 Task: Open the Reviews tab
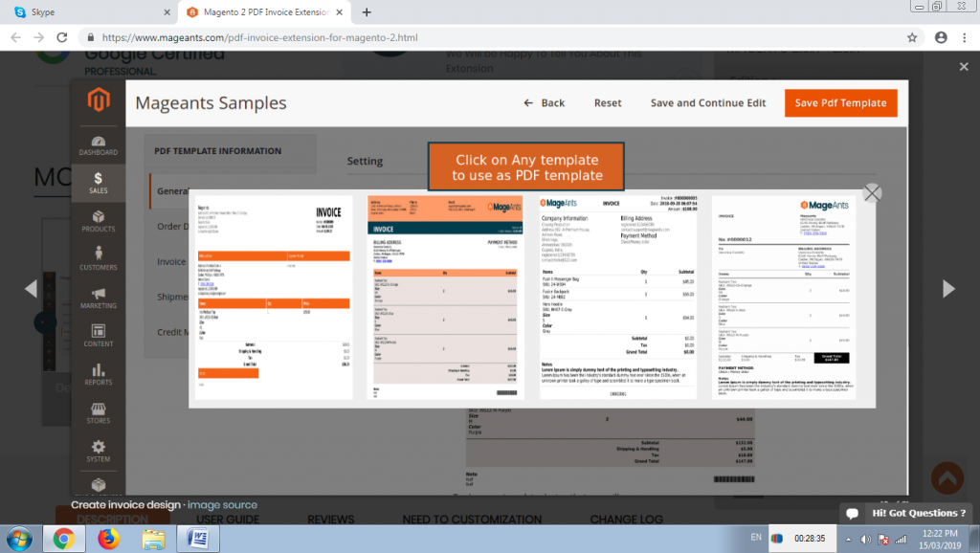(x=330, y=519)
